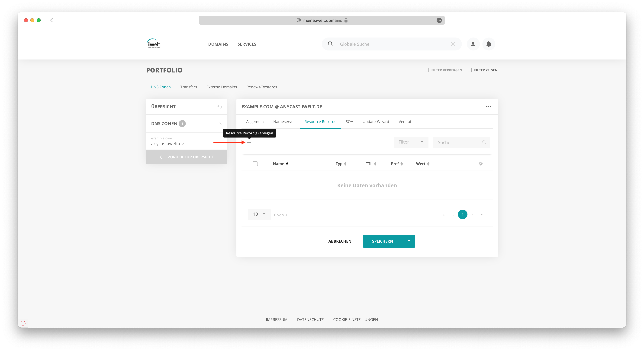Click the iwelt logo
644x351 pixels.
pos(153,43)
